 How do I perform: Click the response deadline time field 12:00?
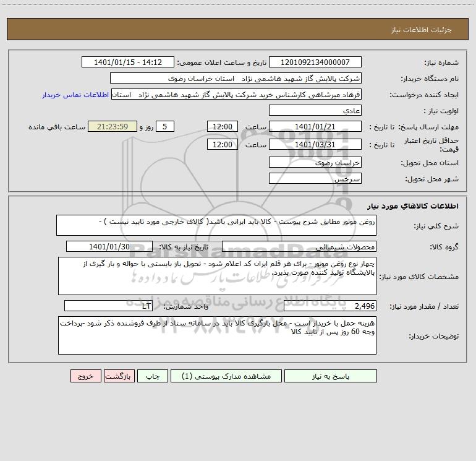tap(222, 126)
